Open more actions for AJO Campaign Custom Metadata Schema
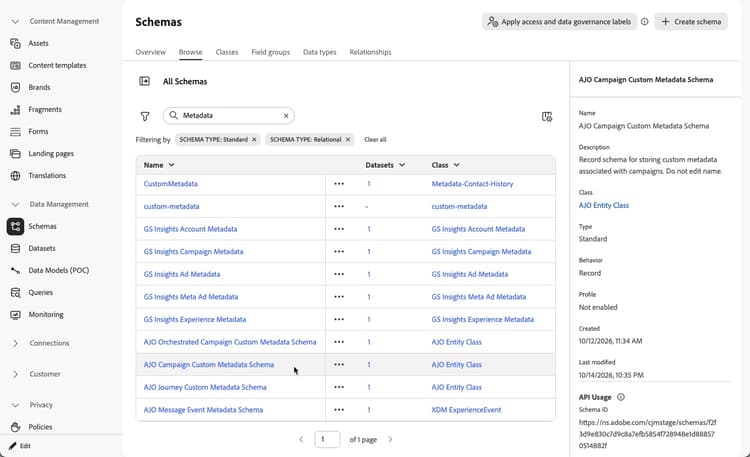 point(339,365)
